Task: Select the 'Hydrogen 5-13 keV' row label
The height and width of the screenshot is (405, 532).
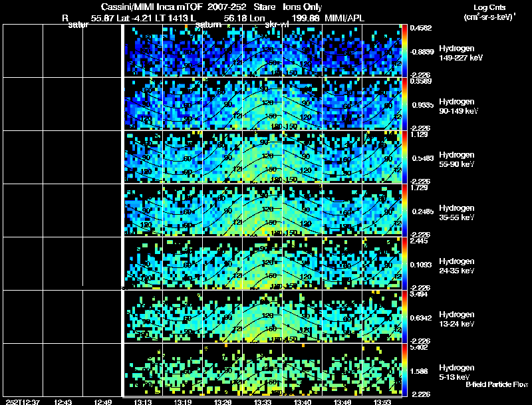Action: 457,372
